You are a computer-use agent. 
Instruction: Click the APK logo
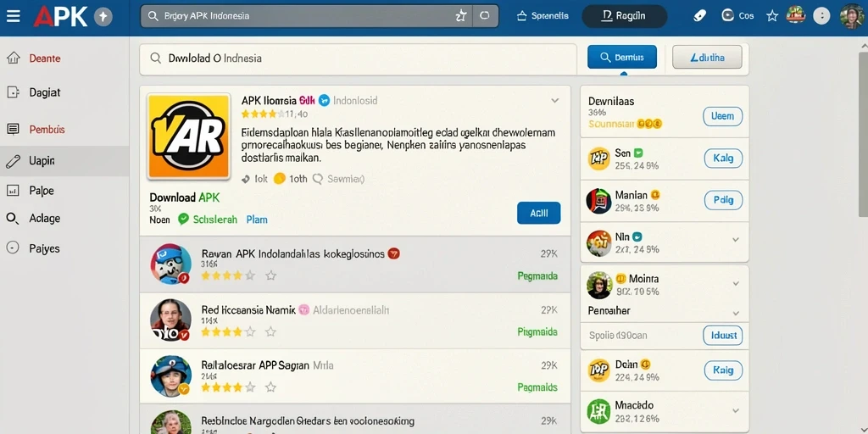[x=60, y=17]
